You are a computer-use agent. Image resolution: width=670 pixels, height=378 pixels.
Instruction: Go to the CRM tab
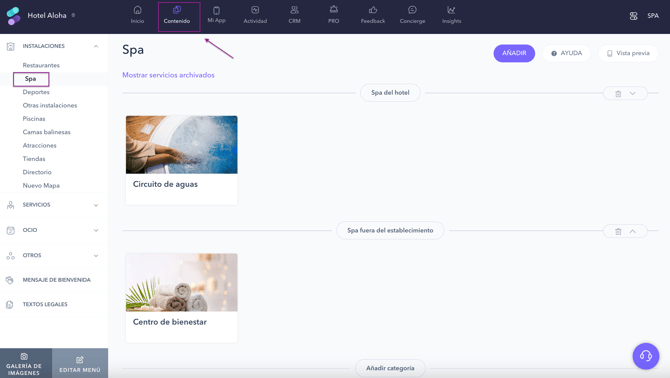[x=294, y=15]
